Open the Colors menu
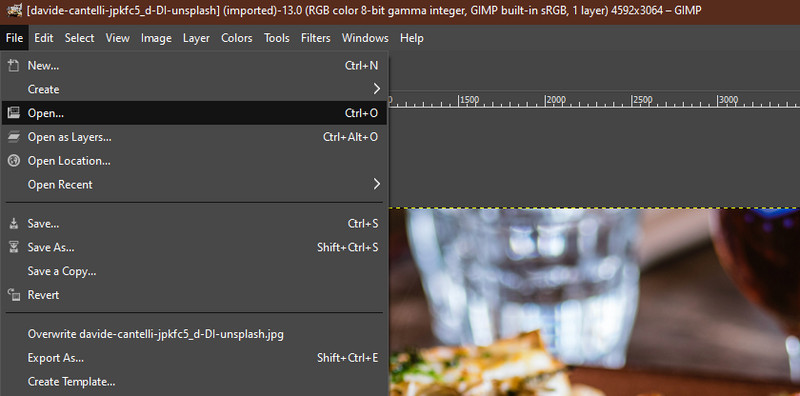The width and height of the screenshot is (800, 396). point(237,38)
